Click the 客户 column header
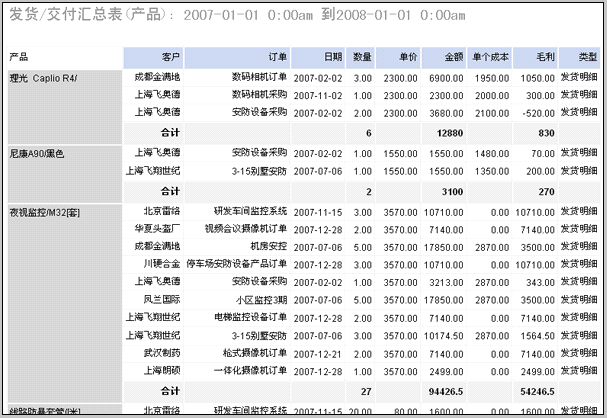The height and width of the screenshot is (418, 607). (x=170, y=57)
